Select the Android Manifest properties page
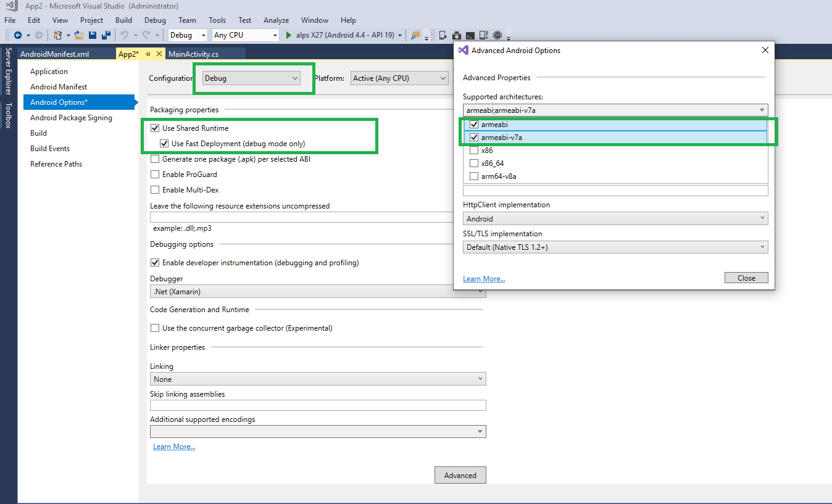 [59, 87]
